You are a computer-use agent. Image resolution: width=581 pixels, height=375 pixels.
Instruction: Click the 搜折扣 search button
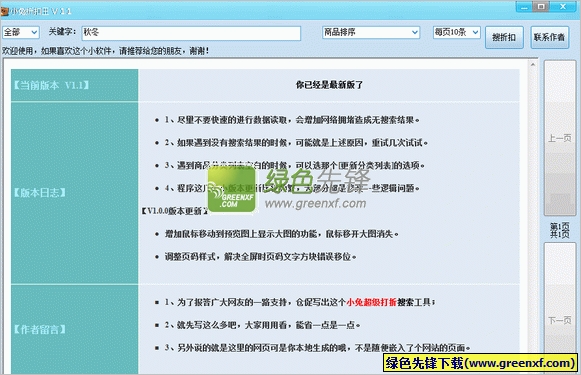pyautogui.click(x=504, y=37)
